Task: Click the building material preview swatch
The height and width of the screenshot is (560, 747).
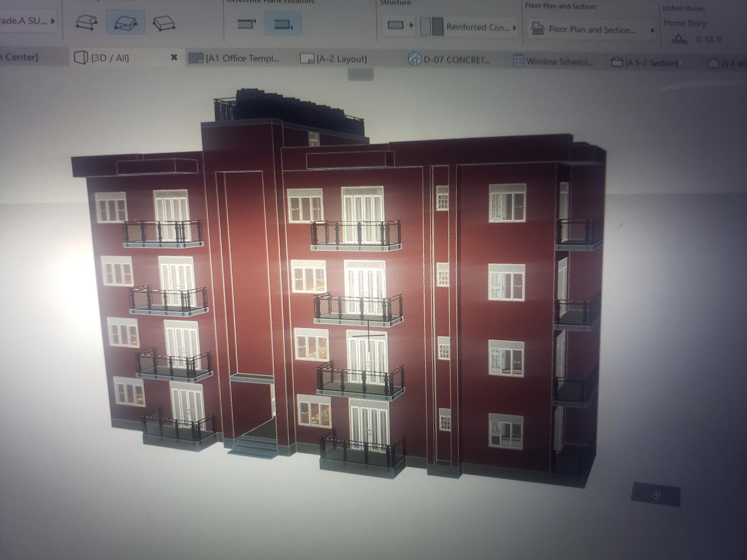Action: pyautogui.click(x=431, y=27)
